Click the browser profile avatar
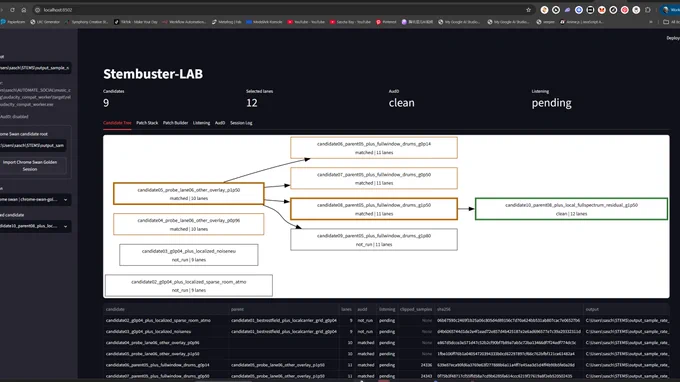 point(666,10)
